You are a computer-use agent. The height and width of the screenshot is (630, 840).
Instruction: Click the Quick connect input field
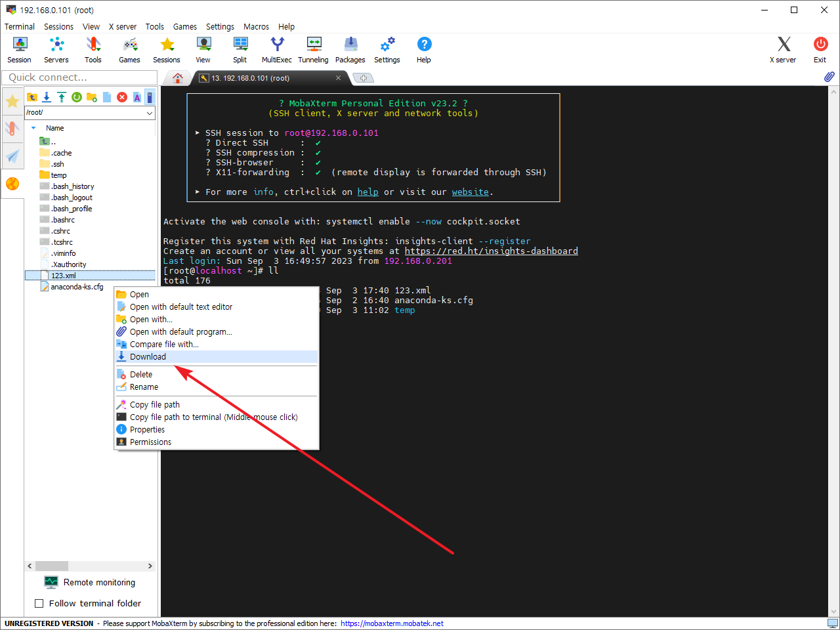pos(79,77)
